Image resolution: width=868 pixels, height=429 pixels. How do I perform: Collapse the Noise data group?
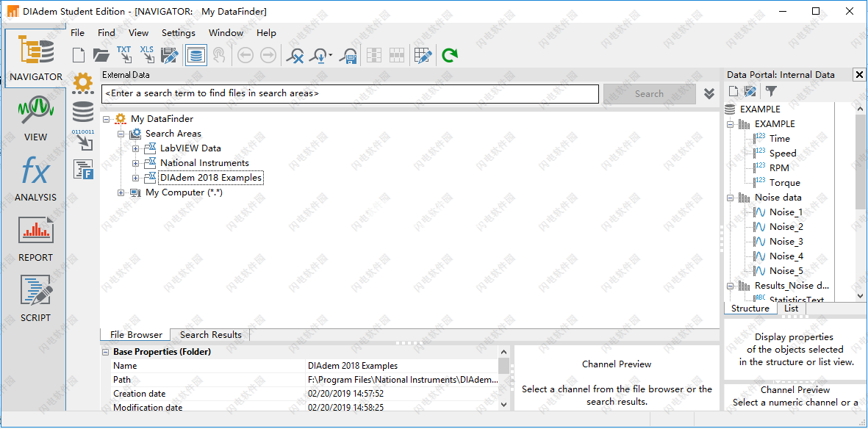click(731, 198)
